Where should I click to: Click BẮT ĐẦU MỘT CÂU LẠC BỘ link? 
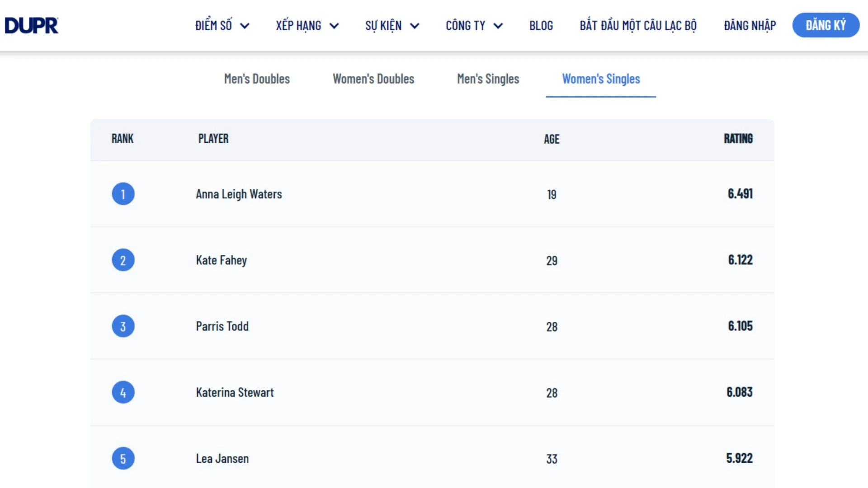tap(638, 26)
